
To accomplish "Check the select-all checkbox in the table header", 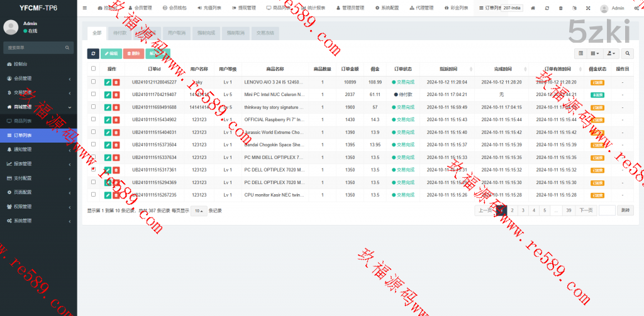I will pyautogui.click(x=94, y=69).
